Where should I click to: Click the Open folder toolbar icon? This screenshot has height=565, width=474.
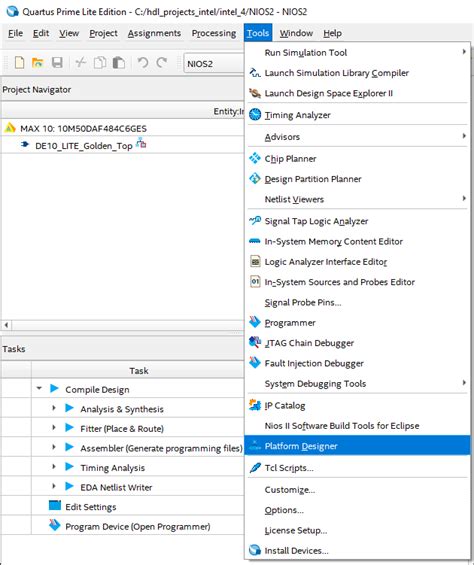pos(37,63)
